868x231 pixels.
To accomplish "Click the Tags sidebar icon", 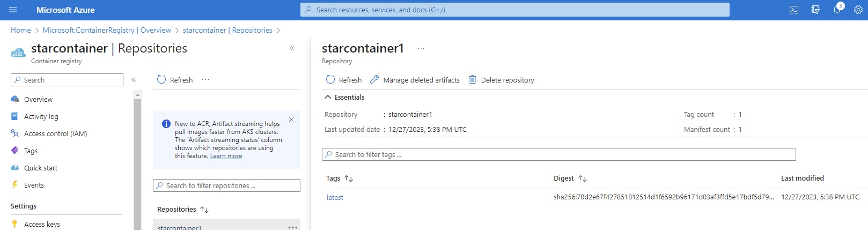I will click(15, 151).
